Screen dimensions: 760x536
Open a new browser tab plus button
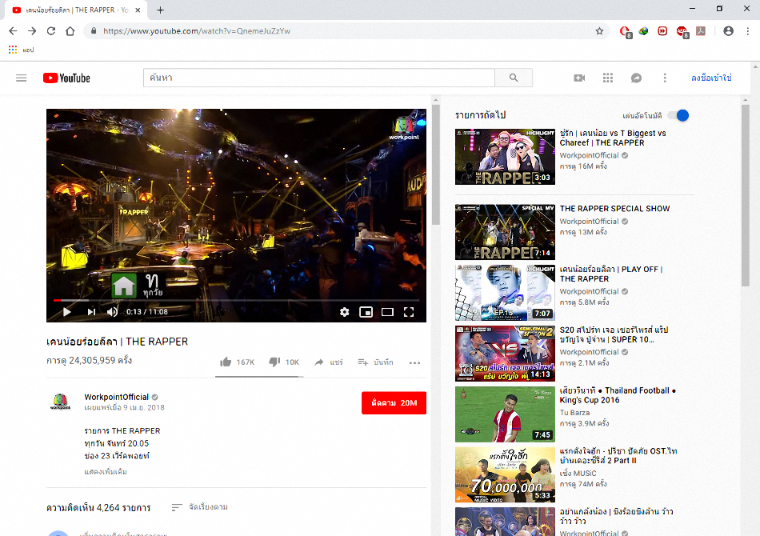(160, 10)
